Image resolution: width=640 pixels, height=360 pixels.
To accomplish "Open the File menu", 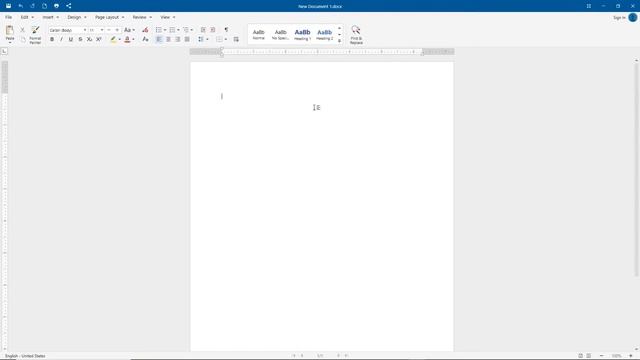I will [x=9, y=17].
